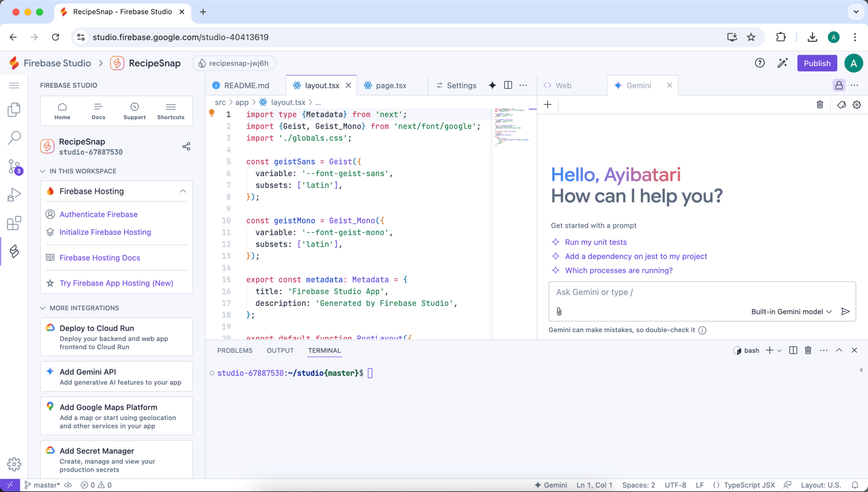
Task: Open Source Control view in activity bar
Action: click(14, 166)
